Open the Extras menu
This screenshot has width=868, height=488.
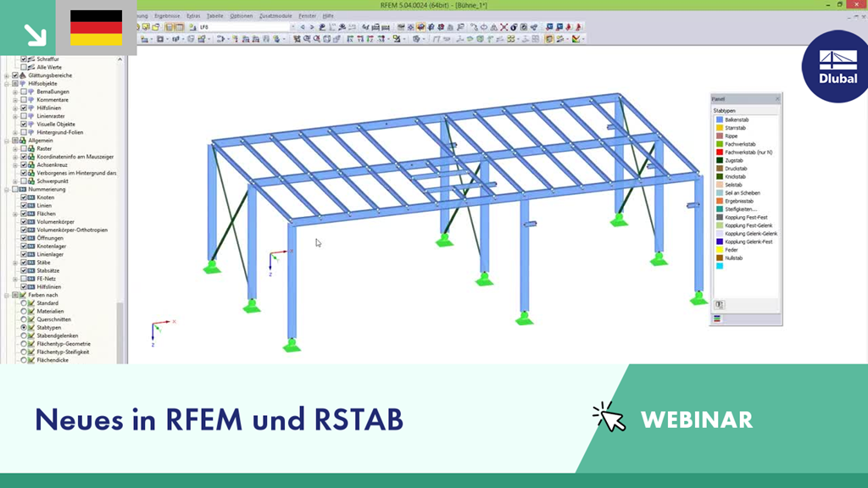click(x=193, y=16)
